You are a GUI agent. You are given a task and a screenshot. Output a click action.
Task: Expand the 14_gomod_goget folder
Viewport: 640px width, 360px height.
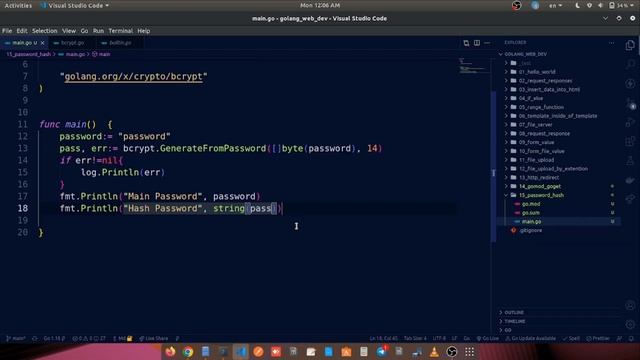point(540,186)
